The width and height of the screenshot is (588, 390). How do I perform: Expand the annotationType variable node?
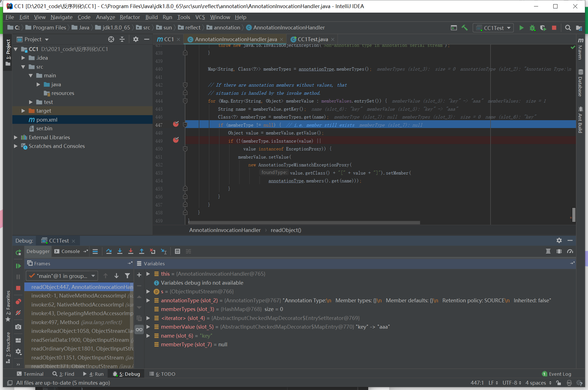148,300
